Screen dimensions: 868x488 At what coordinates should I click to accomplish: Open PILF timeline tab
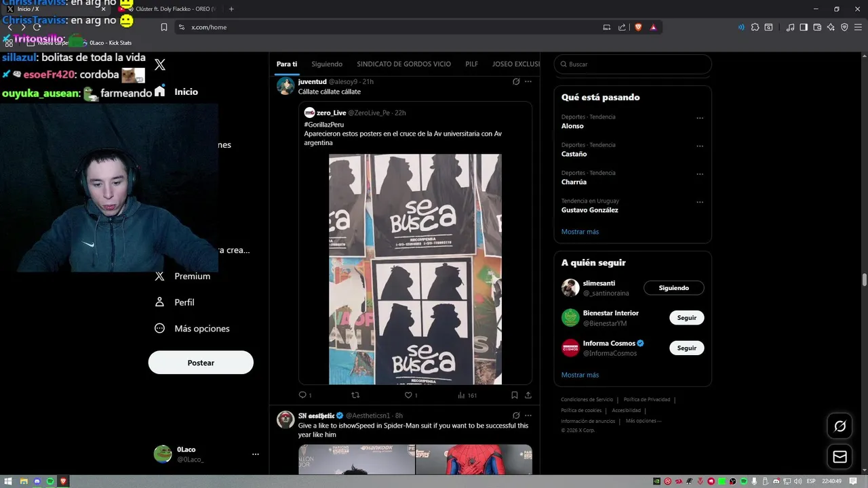(471, 64)
